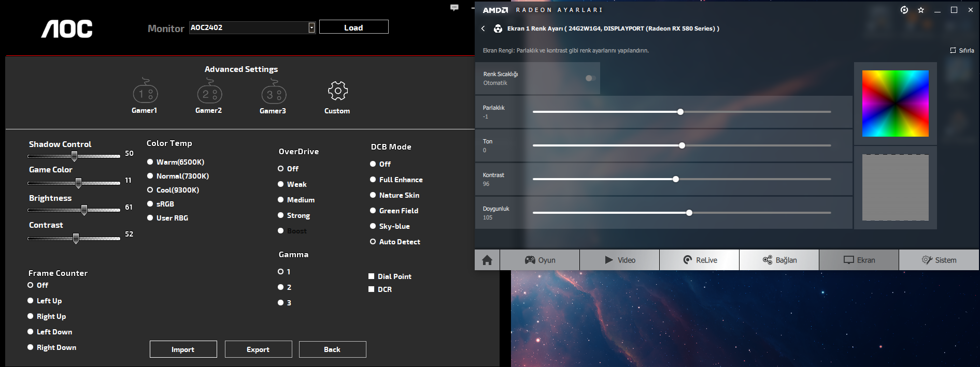Set DCB Mode to Green Field

tap(373, 211)
